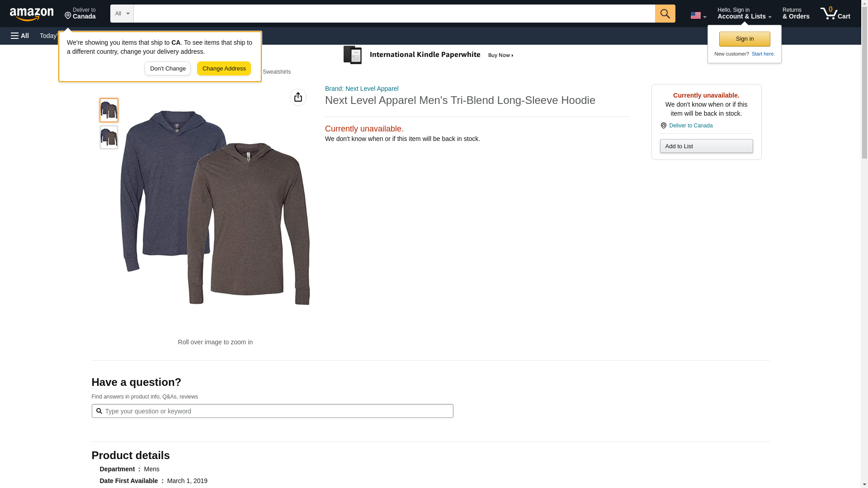Expand the Account & Lists menu
Screen dimensions: 868x488
click(x=744, y=14)
